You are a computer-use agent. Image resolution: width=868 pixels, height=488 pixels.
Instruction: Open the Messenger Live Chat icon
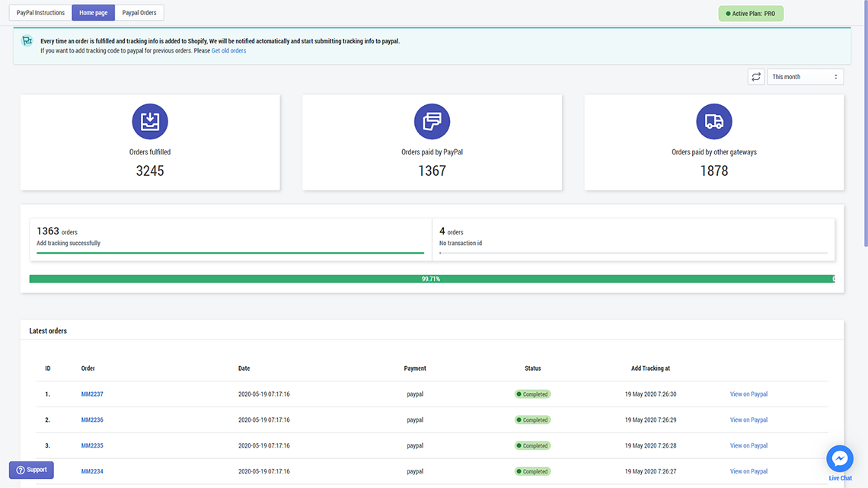click(840, 458)
